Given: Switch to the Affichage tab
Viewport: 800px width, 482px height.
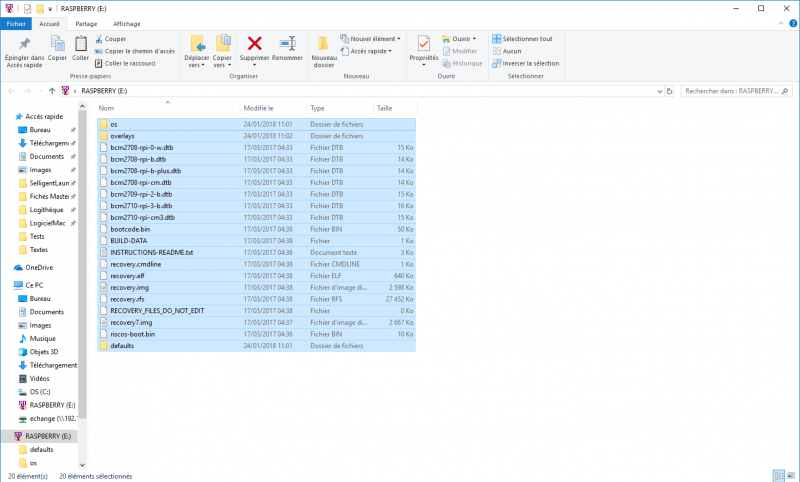Looking at the screenshot, I should coord(127,23).
